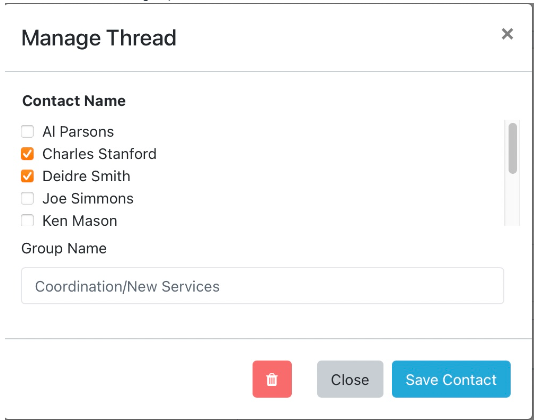Image resolution: width=534 pixels, height=420 pixels.
Task: Click the scrollbar track below the thumb
Action: pos(513,200)
